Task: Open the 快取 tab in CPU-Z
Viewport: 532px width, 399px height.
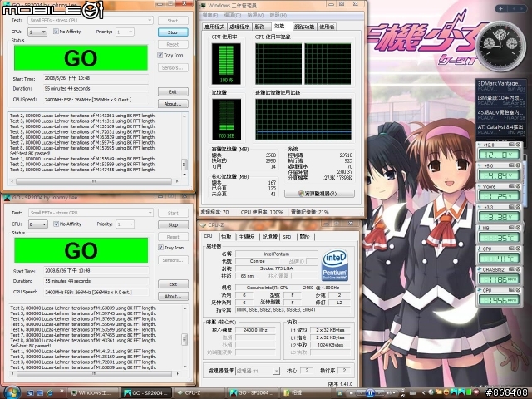Action: pos(226,237)
